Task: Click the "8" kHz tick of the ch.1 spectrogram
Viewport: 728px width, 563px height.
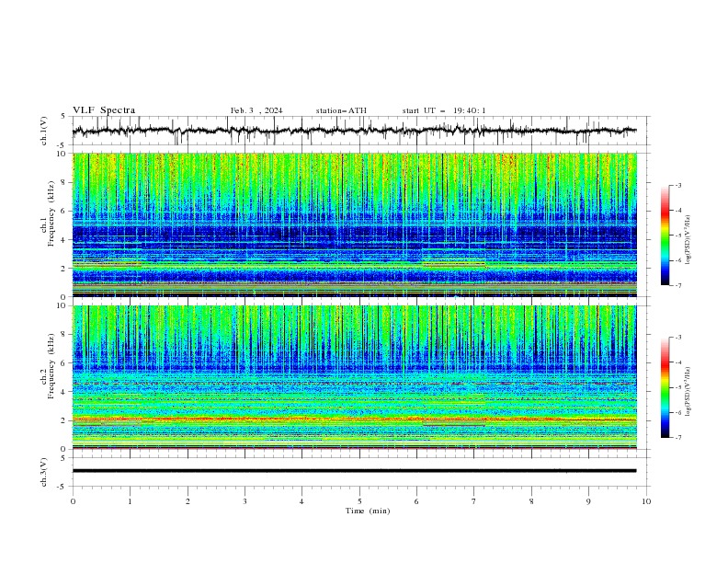Action: click(63, 182)
